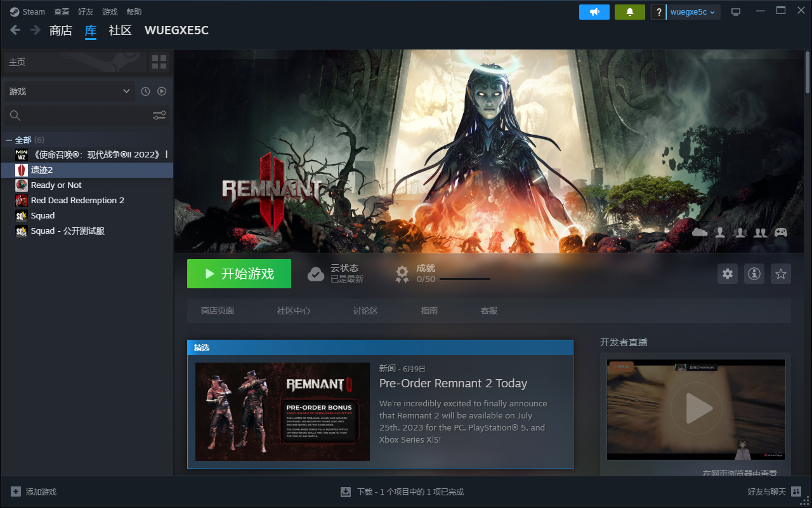Viewport: 812px width, 508px height.
Task: Open the 社区中心 link
Action: pyautogui.click(x=294, y=311)
